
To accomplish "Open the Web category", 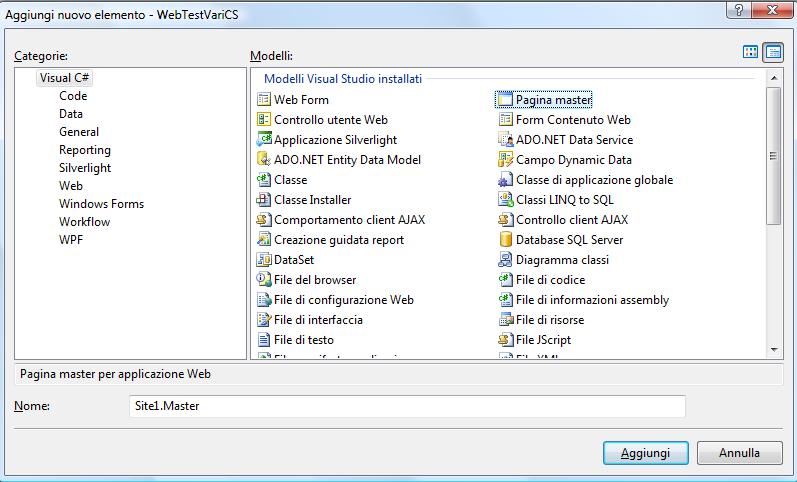I will 71,186.
